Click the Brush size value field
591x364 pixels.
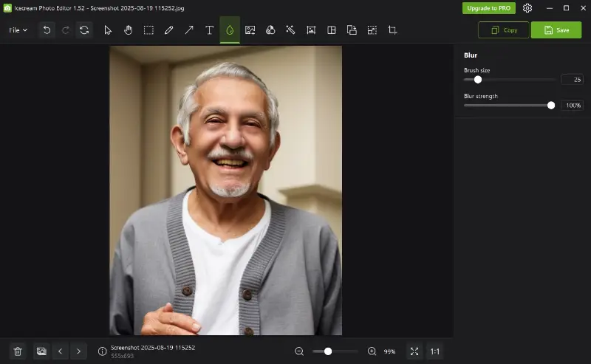pos(571,79)
